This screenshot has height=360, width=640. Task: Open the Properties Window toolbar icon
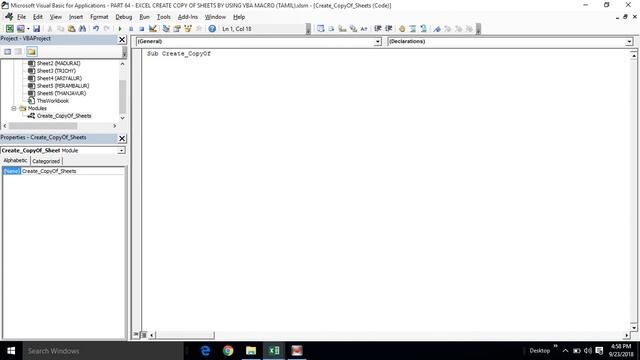[177, 29]
